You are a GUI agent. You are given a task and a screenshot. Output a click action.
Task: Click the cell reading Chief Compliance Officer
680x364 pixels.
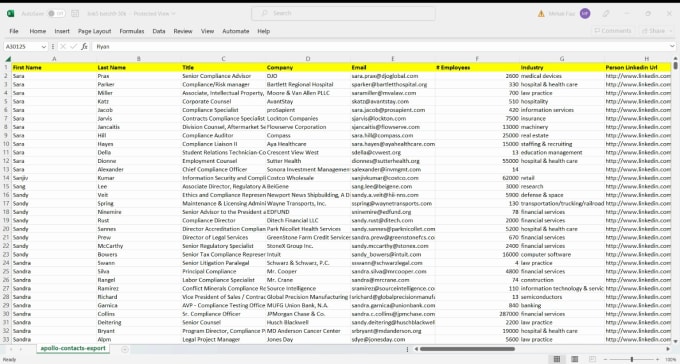click(223, 170)
